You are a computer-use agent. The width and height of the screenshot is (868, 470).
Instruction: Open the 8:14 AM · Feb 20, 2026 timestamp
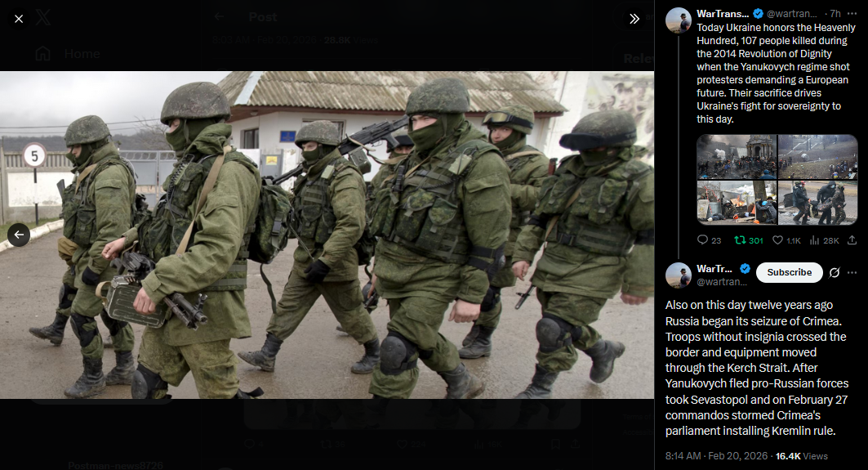pyautogui.click(x=716, y=455)
